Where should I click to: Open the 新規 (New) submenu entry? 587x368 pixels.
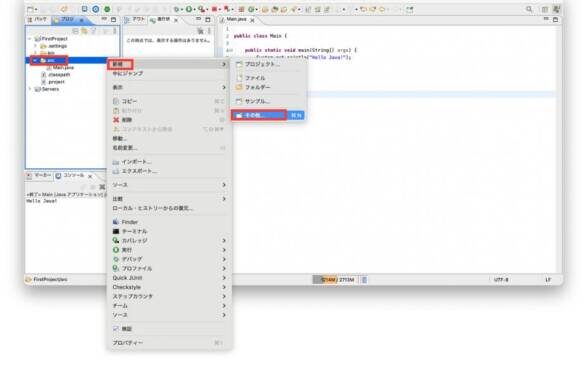[169, 64]
